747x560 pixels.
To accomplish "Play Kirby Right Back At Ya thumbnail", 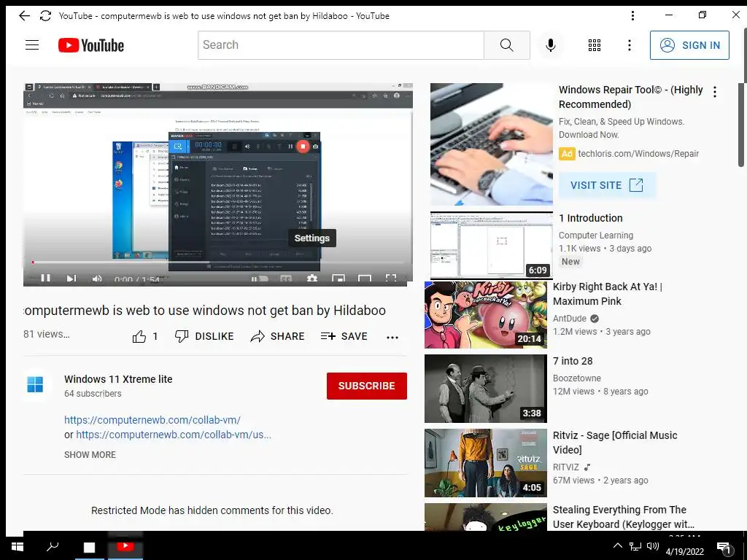I will [x=485, y=315].
